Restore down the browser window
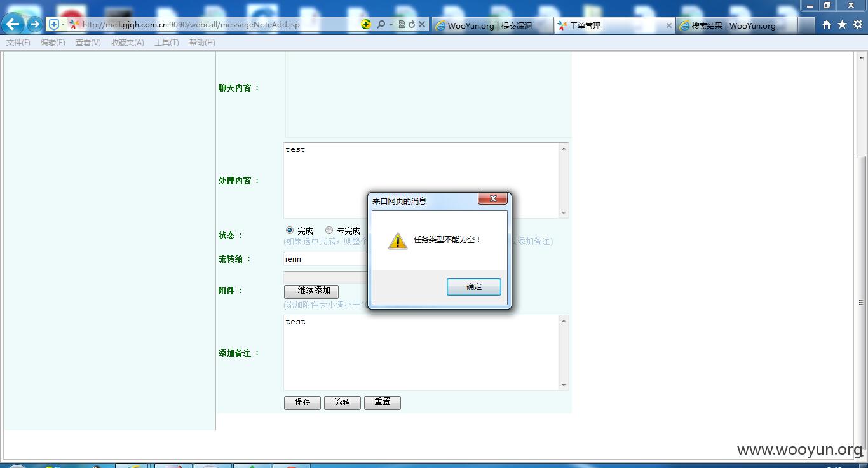The width and height of the screenshot is (868, 468). 827,6
